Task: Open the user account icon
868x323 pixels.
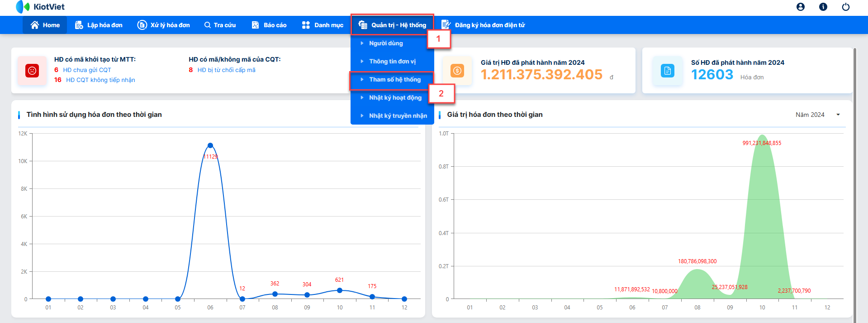Action: (801, 7)
